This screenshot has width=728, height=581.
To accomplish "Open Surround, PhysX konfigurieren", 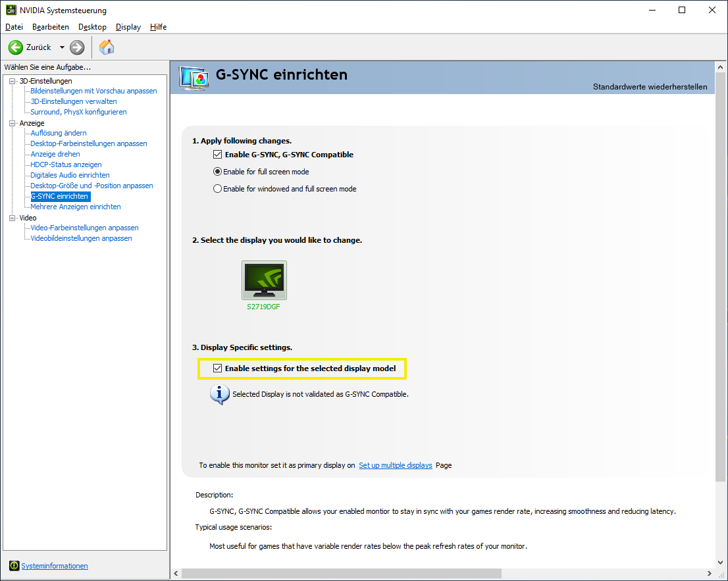I will [78, 113].
